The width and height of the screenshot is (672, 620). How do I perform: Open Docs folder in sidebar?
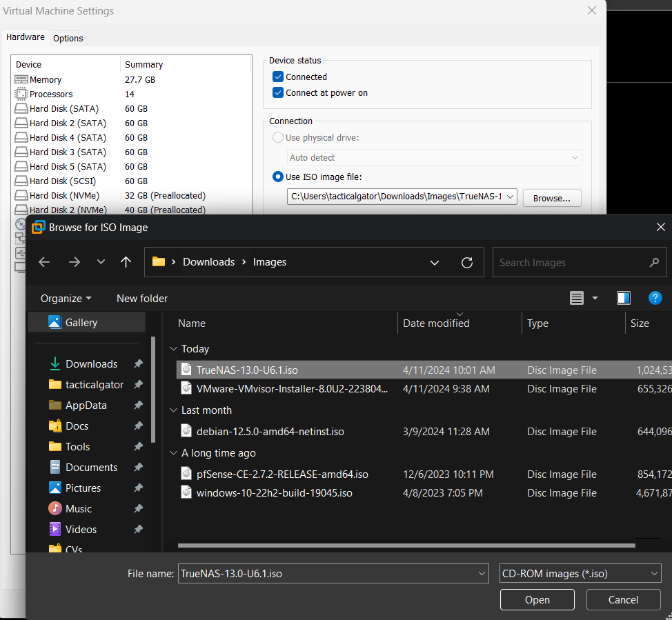click(x=77, y=426)
